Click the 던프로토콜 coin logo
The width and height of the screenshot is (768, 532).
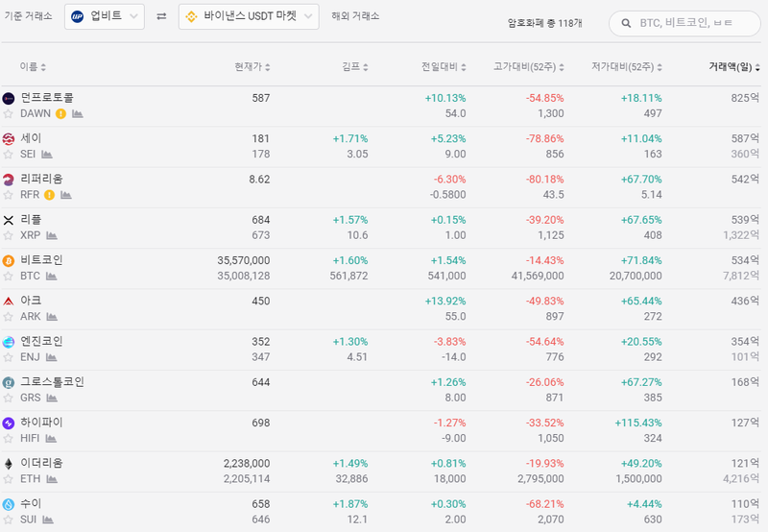(x=9, y=99)
